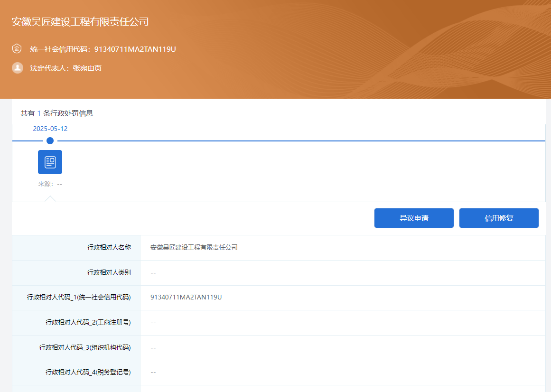The width and height of the screenshot is (551, 392).
Task: Click the legal representative avatar icon
Action: tap(17, 68)
